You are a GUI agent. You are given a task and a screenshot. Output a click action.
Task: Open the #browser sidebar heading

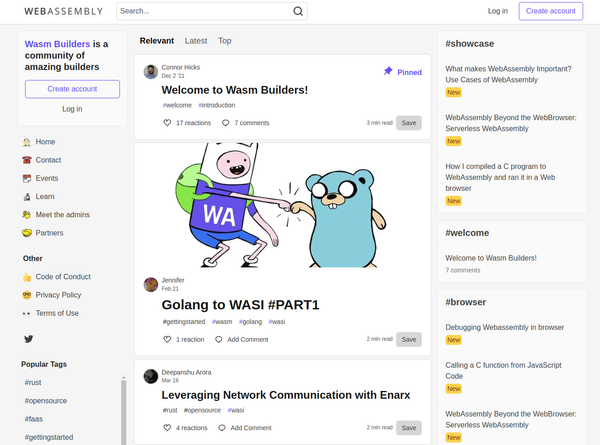point(465,302)
